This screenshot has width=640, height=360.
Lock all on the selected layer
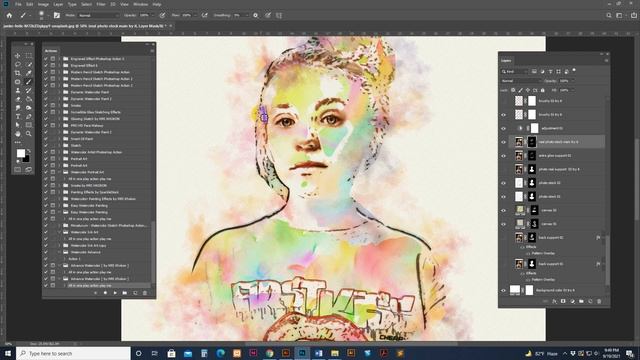pos(542,90)
